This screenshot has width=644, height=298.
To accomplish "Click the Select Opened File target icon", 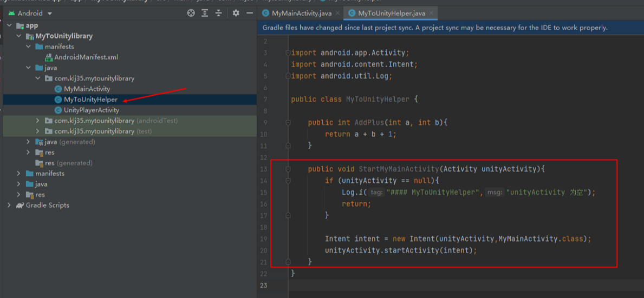I will [191, 13].
